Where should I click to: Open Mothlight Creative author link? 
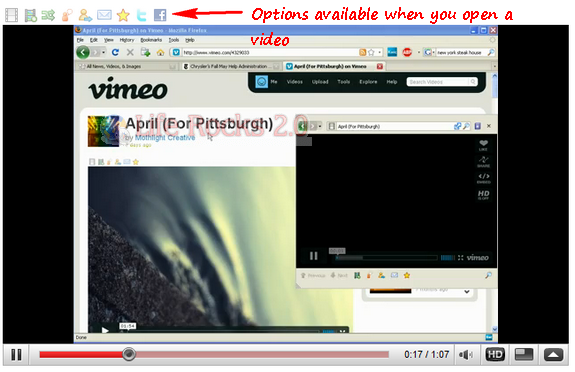click(165, 138)
